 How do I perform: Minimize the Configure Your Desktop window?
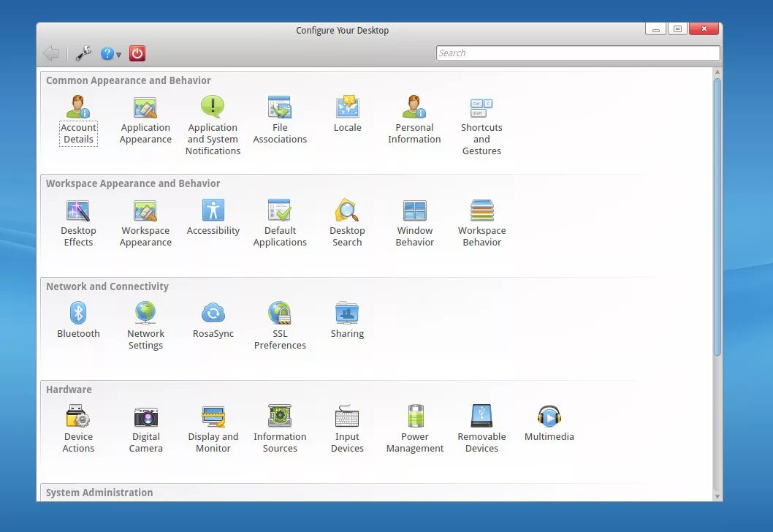(655, 29)
